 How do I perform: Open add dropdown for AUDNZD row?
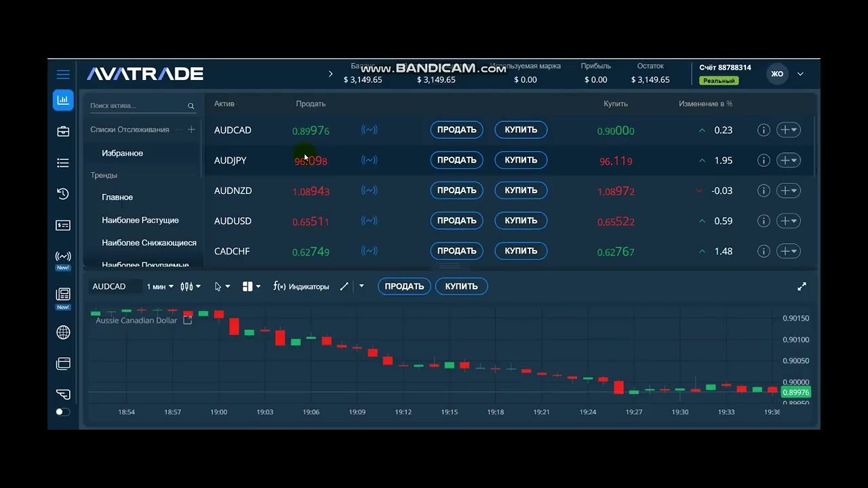tap(789, 191)
